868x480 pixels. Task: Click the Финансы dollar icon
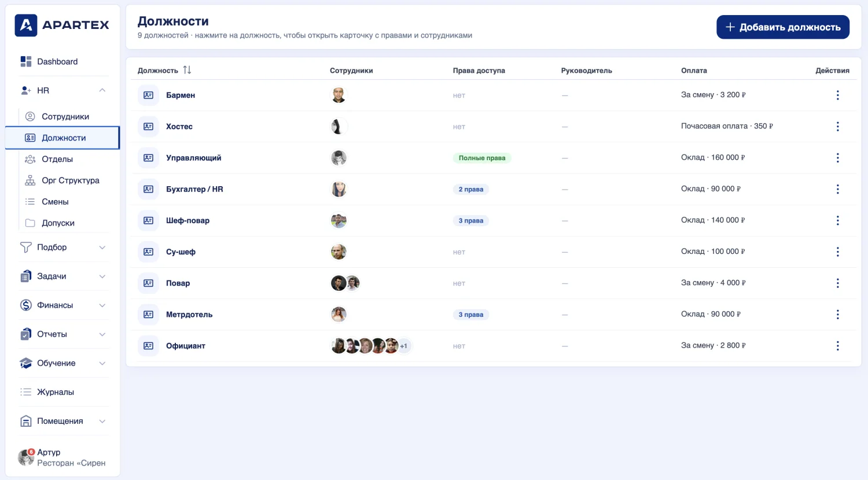pyautogui.click(x=26, y=305)
